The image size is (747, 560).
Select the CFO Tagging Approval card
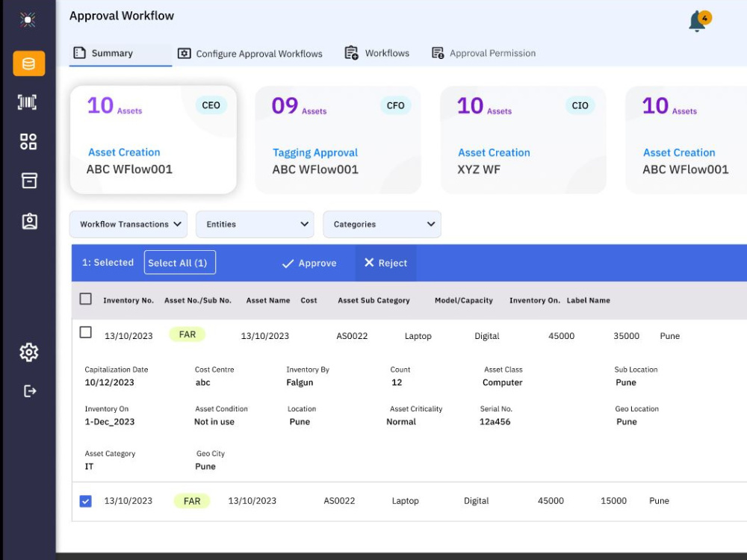coord(338,140)
